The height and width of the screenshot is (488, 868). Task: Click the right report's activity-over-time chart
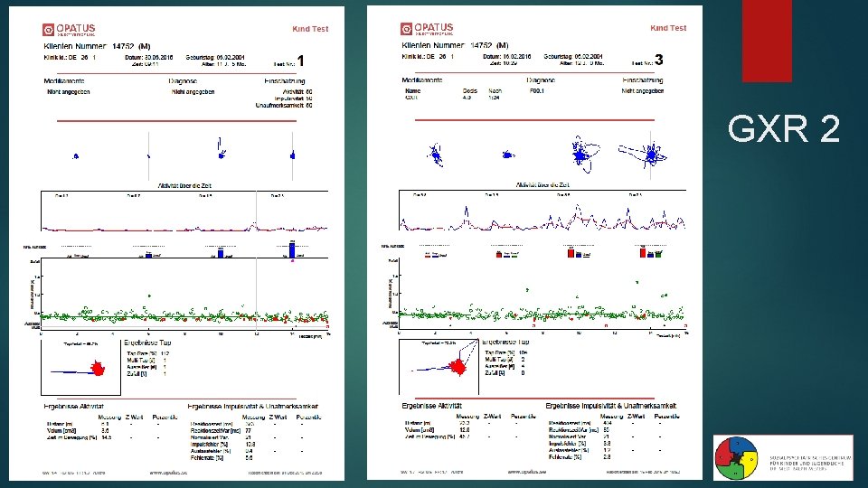(542, 210)
